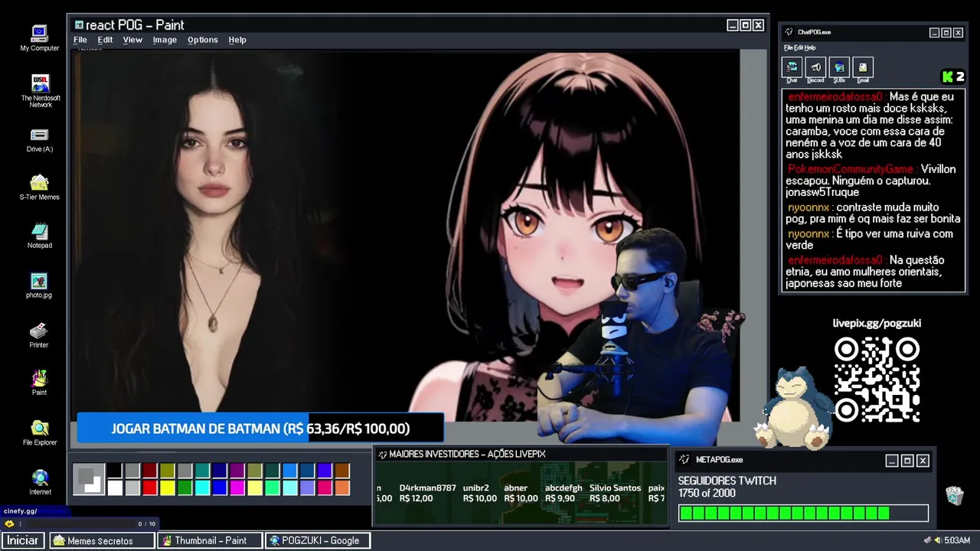Open the Help menu in ChatPOG.exe
Viewport: 980px width, 551px height.
tap(810, 47)
